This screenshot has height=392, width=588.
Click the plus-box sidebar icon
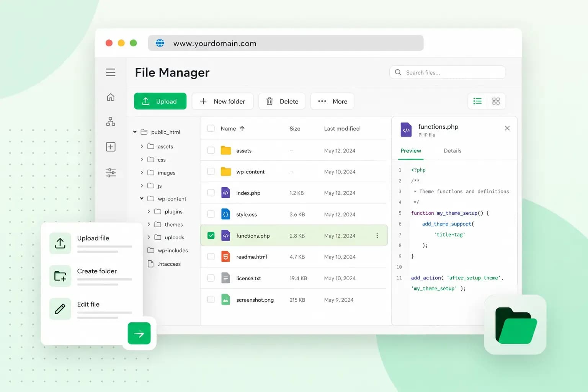(x=111, y=147)
